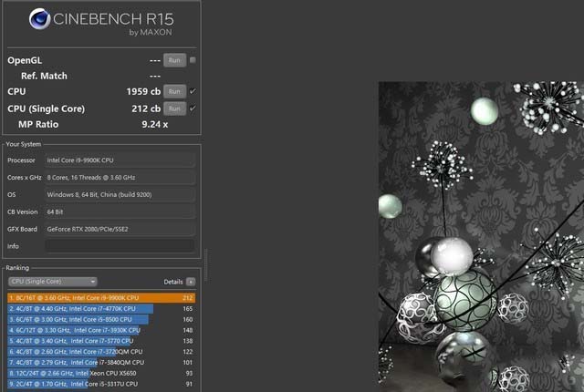Select the Core i9-9900K ranking entry
The height and width of the screenshot is (392, 584).
pos(100,297)
